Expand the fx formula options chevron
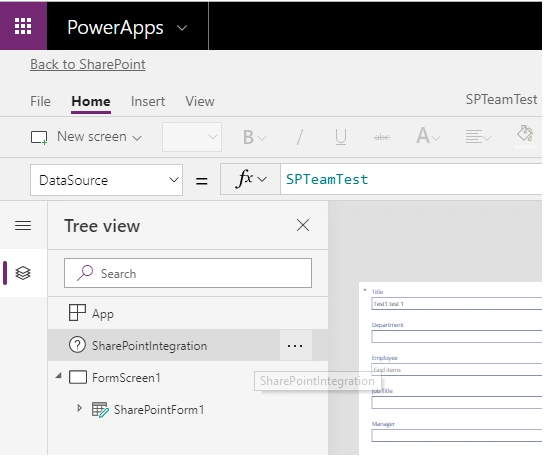The image size is (544, 463). [262, 179]
